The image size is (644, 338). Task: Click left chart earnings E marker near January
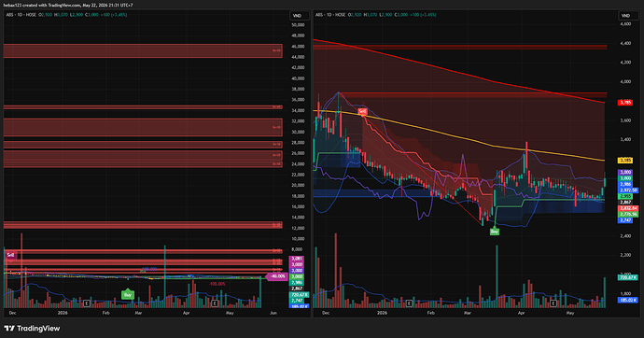87,303
